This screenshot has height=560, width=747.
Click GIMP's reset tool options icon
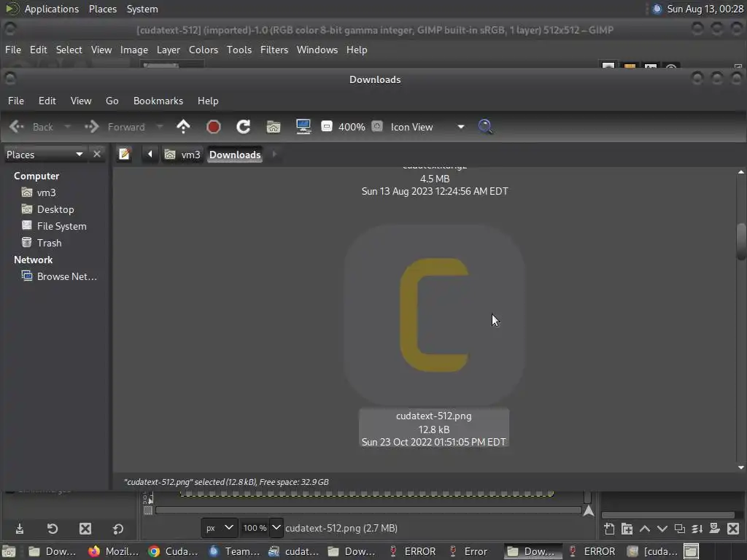(x=118, y=529)
